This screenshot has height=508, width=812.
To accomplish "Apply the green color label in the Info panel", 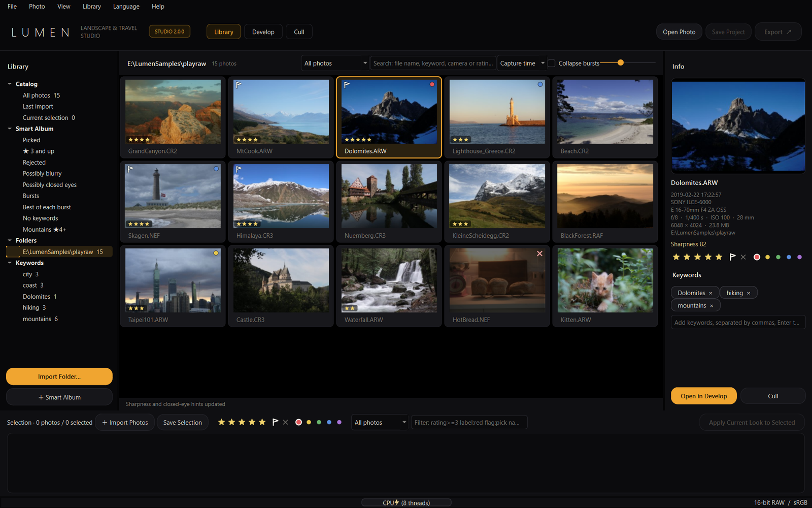I will point(778,257).
